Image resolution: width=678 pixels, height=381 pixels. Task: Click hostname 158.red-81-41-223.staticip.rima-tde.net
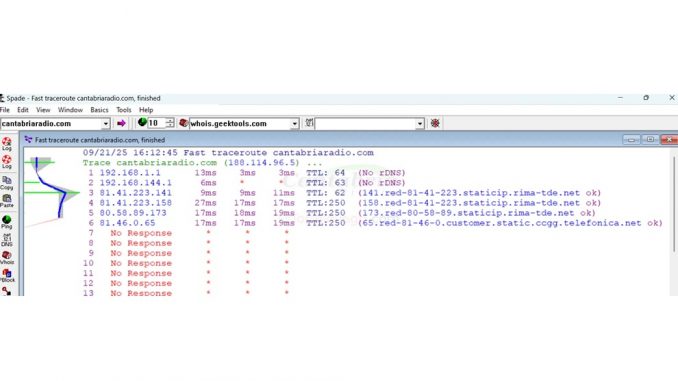[x=471, y=203]
